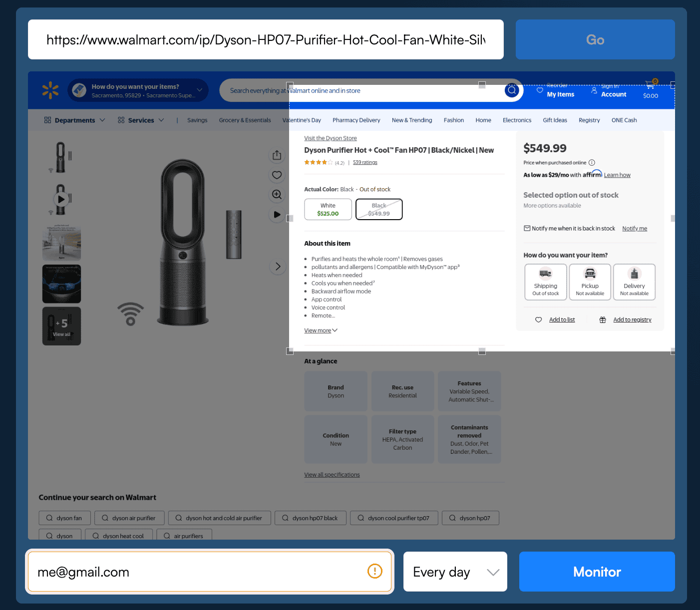
Task: Open the Gift Ideas nav item
Action: 555,120
